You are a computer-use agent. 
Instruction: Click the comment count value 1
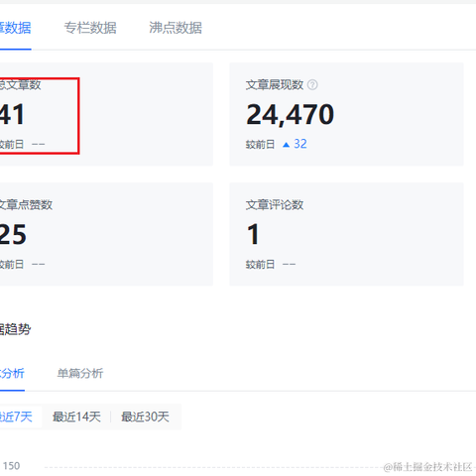pos(254,234)
